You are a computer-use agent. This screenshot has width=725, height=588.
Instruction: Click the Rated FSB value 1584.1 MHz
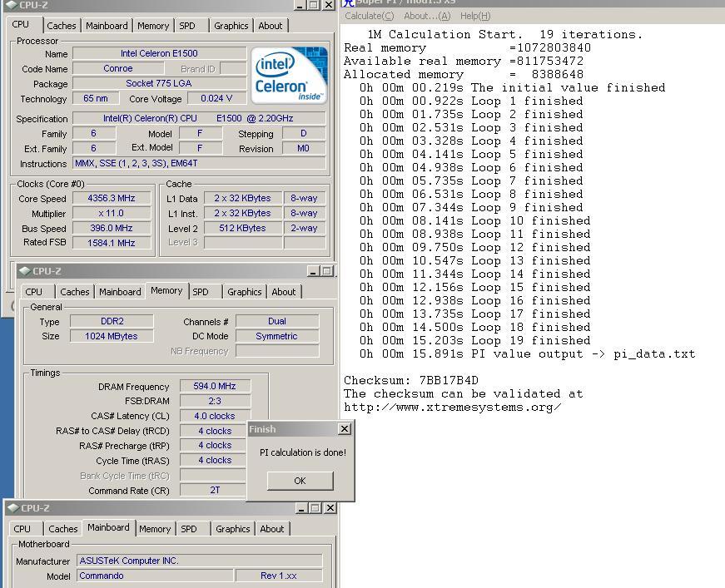[112, 243]
